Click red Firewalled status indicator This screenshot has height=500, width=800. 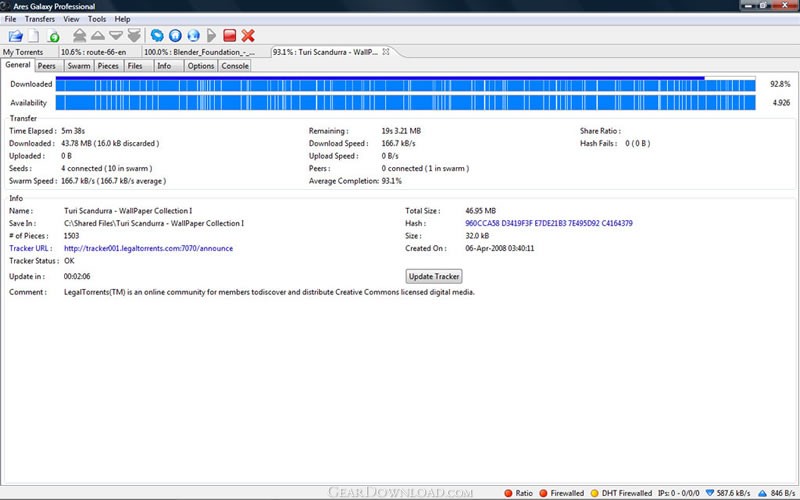coord(543,493)
